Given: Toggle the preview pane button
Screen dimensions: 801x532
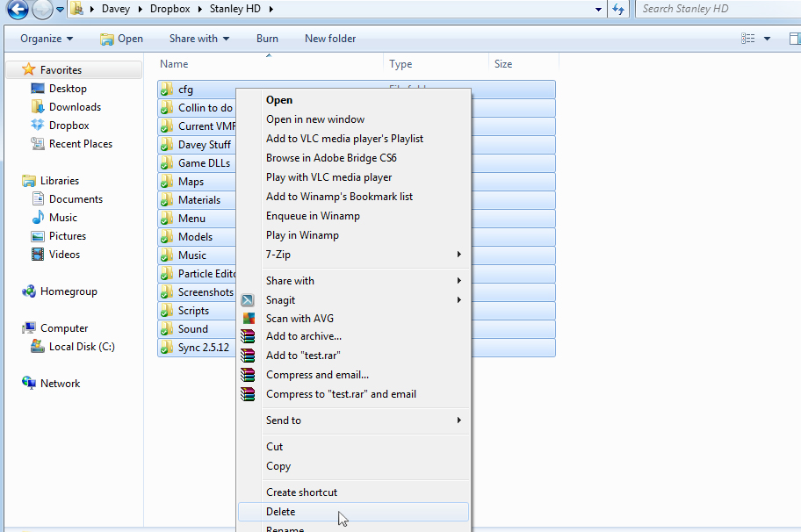Looking at the screenshot, I should 795,39.
